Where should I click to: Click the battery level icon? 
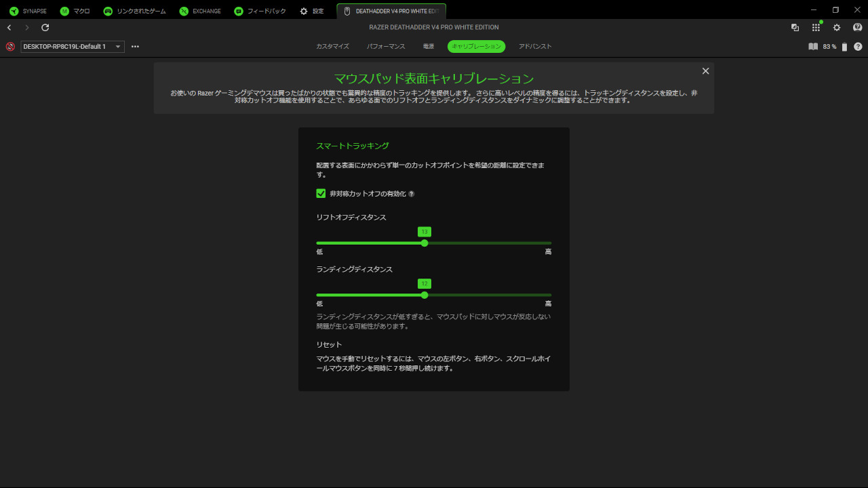point(844,47)
